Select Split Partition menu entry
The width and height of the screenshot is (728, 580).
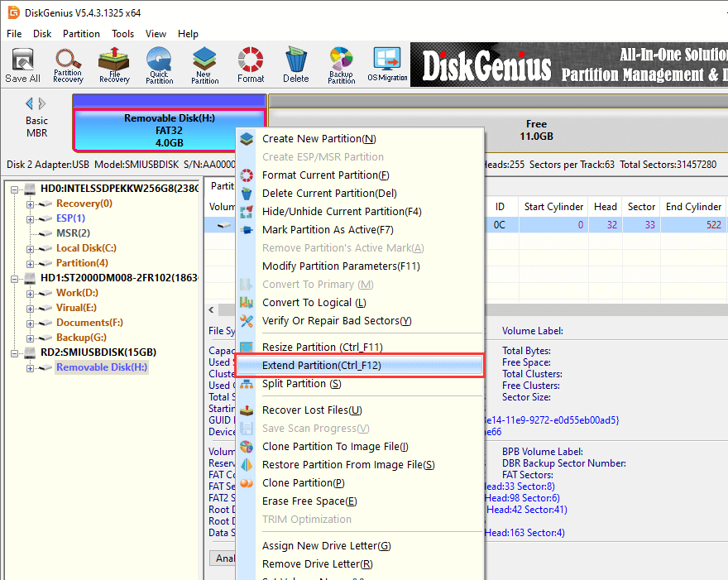[301, 384]
